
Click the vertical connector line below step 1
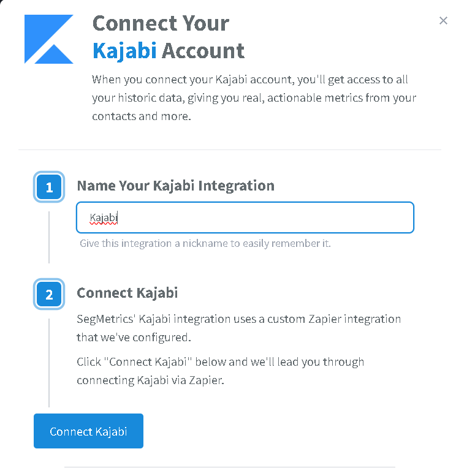pos(49,238)
